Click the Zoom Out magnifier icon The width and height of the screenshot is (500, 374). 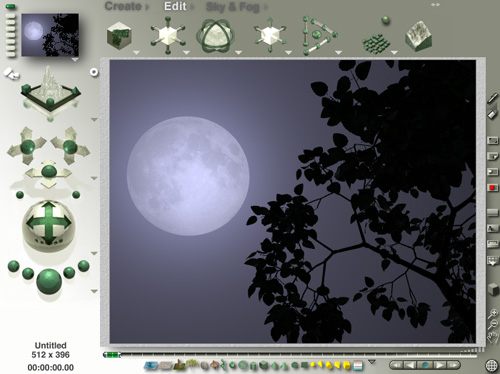coord(493,324)
